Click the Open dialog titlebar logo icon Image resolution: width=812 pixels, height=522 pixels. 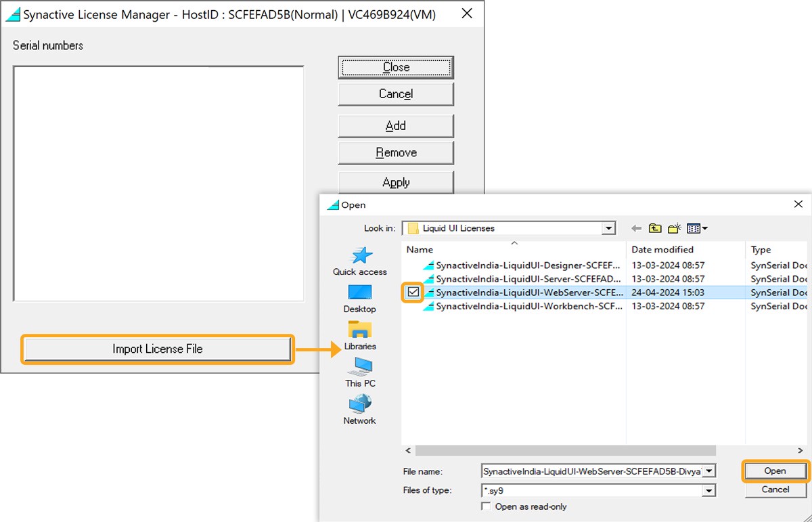(332, 205)
